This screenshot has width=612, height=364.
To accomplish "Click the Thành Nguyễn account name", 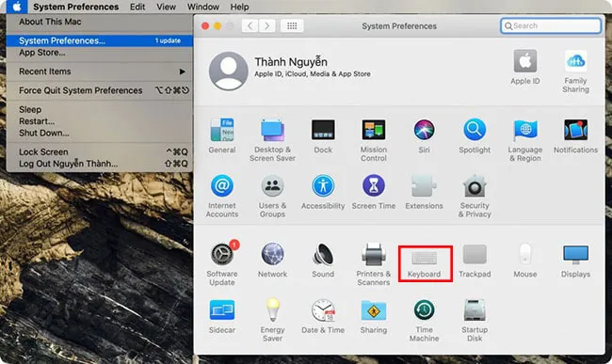I will (x=291, y=61).
